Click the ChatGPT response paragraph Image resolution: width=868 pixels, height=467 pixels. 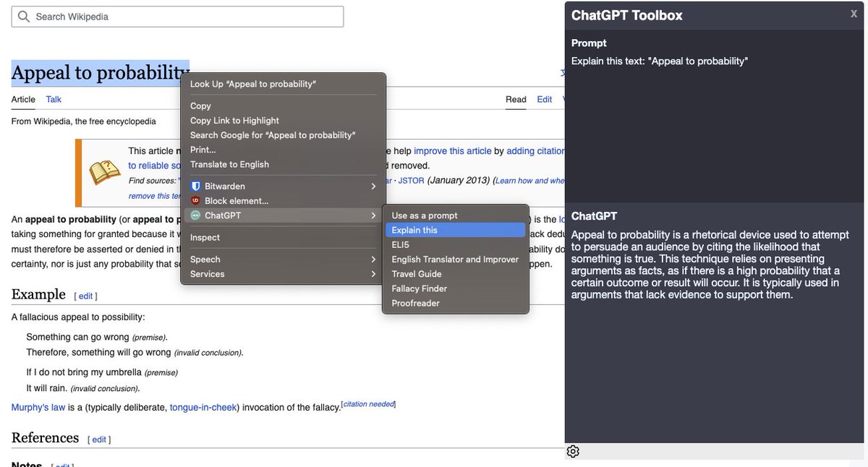click(x=710, y=265)
